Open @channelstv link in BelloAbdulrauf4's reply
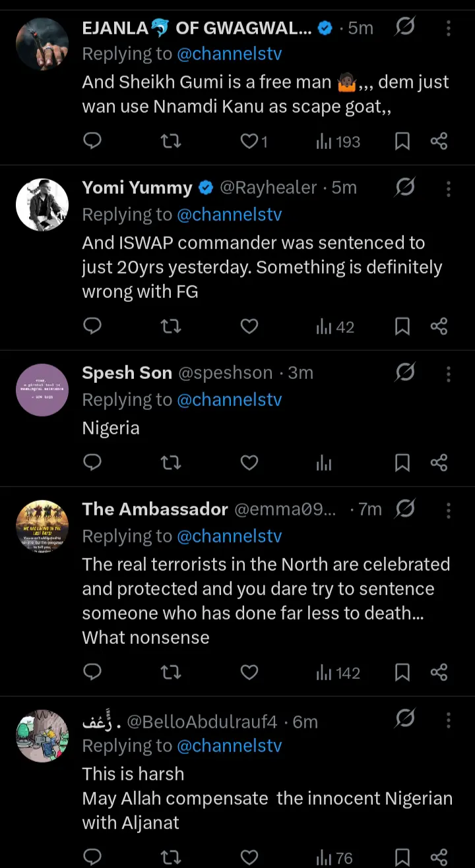Image resolution: width=475 pixels, height=868 pixels. coord(229,745)
